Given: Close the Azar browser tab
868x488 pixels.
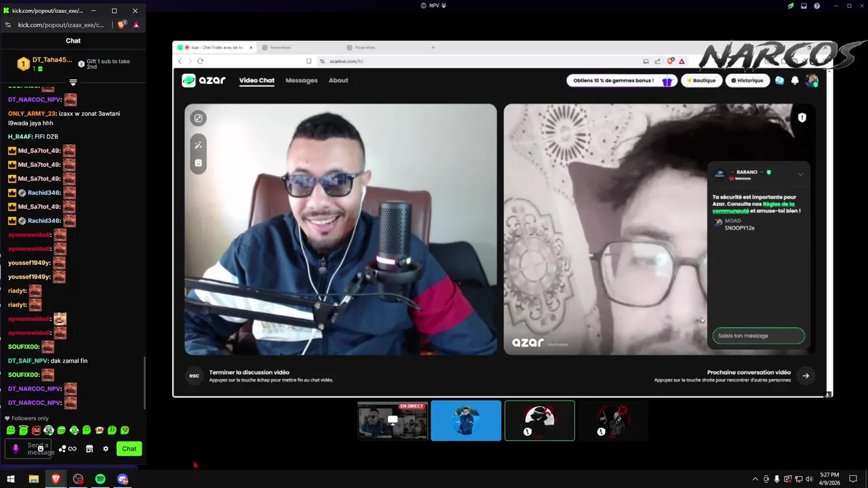Looking at the screenshot, I should click(251, 47).
